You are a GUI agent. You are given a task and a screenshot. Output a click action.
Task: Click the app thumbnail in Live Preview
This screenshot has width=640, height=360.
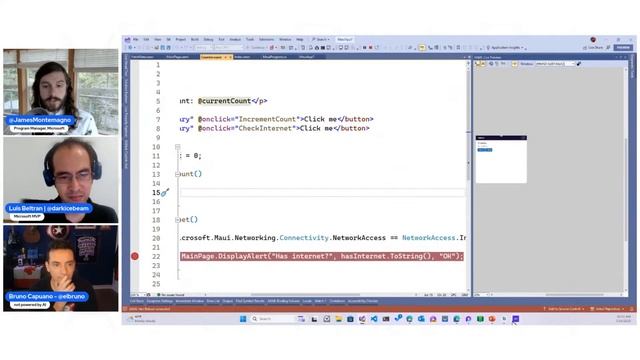501,159
